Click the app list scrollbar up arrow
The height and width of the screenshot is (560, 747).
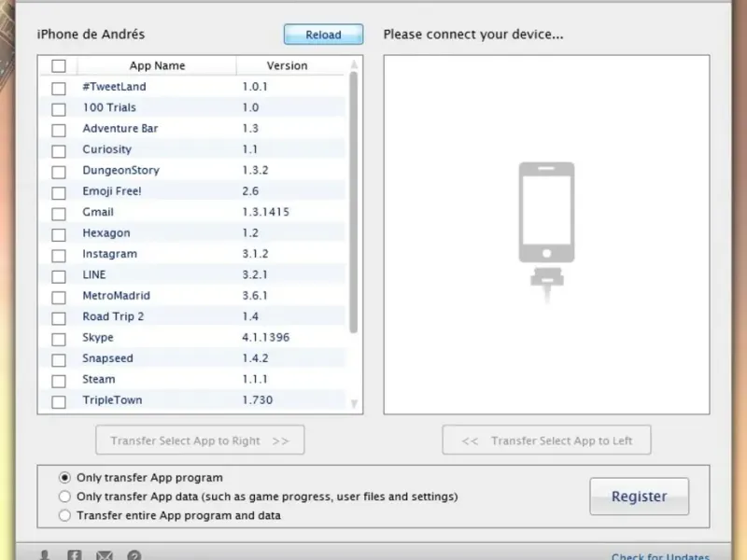[354, 64]
